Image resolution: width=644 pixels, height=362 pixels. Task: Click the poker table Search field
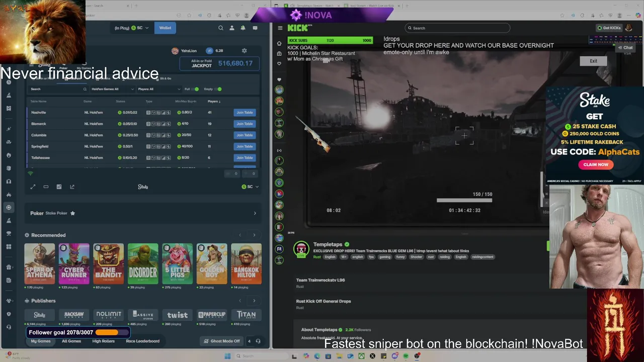tap(58, 89)
